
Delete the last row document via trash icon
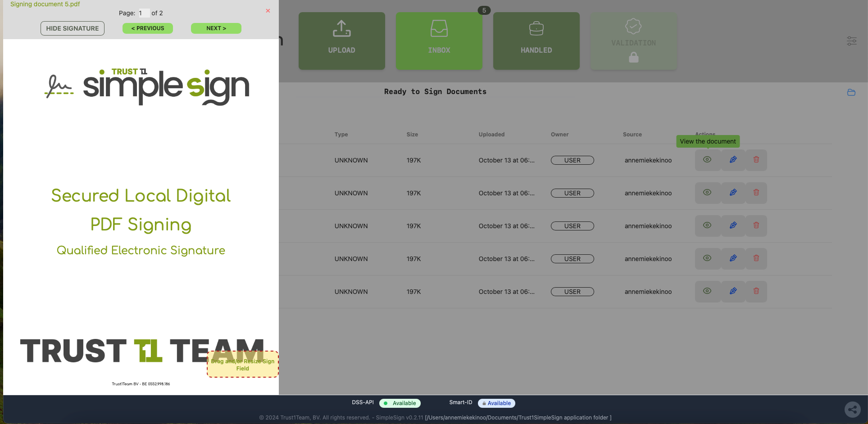(756, 291)
